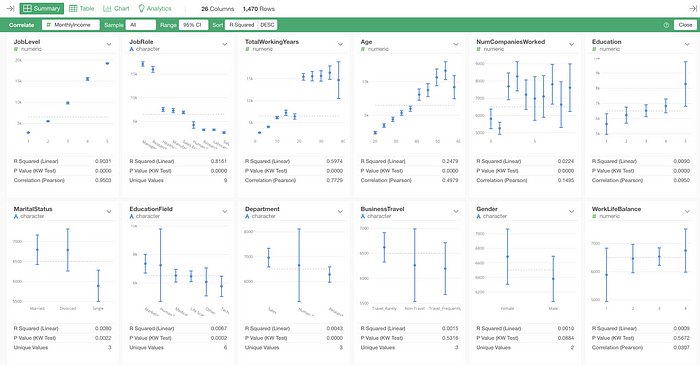Click EducationField character type icon
The image size is (700, 365).
click(x=132, y=216)
